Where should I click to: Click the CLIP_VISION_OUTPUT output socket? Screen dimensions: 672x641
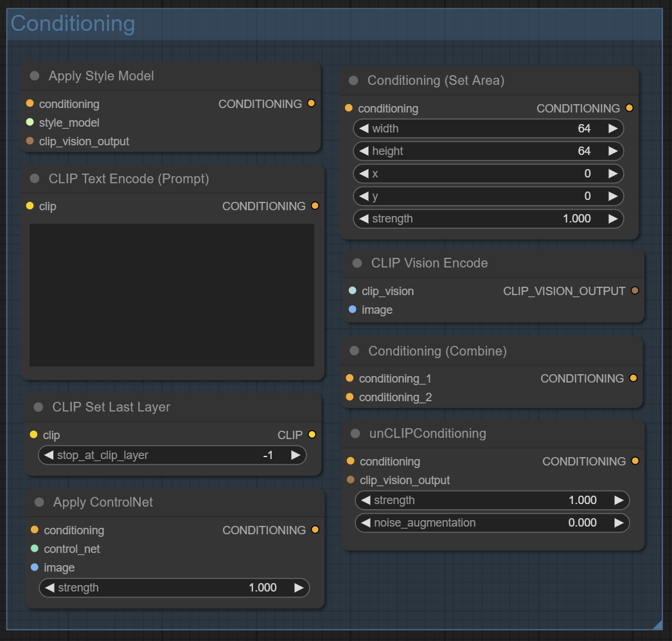click(635, 291)
